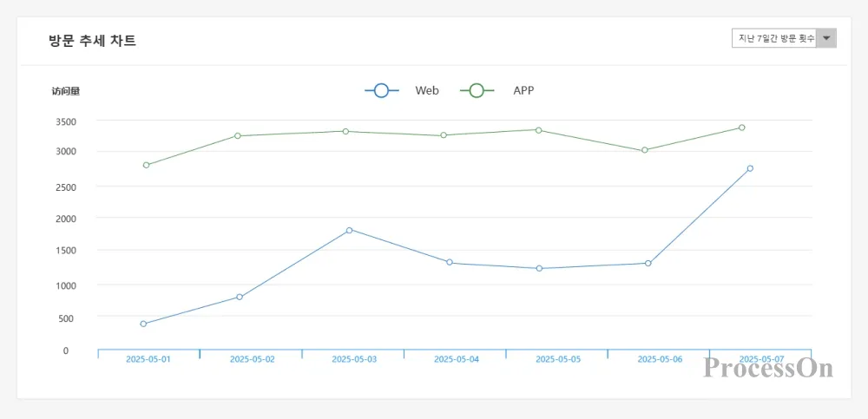868x419 pixels.
Task: Select APP data point for 2025-05-03
Action: [x=345, y=131]
